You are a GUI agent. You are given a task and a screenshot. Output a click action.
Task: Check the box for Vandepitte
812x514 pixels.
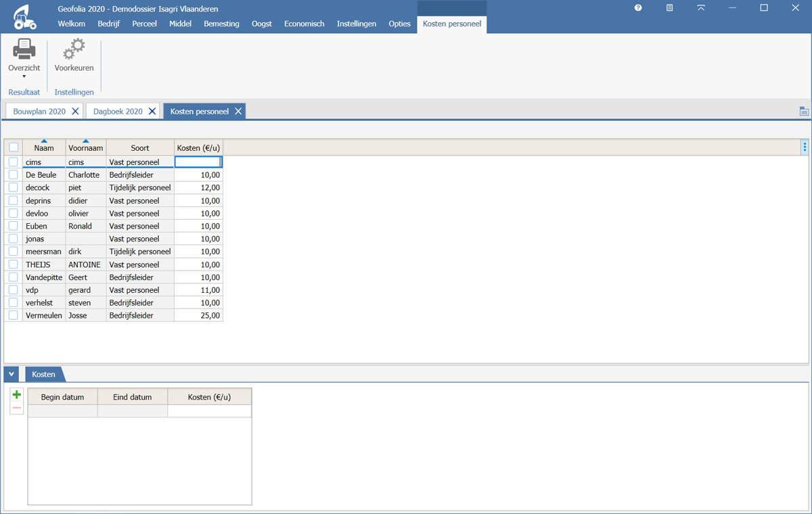pyautogui.click(x=14, y=277)
